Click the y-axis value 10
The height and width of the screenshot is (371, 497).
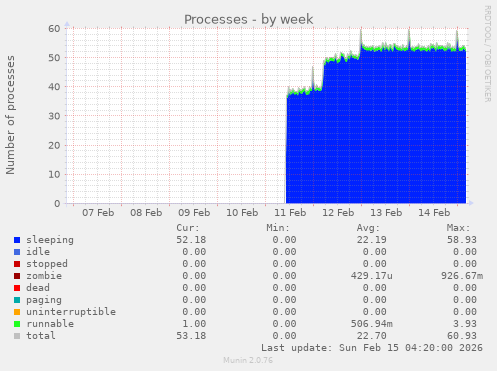(x=54, y=174)
